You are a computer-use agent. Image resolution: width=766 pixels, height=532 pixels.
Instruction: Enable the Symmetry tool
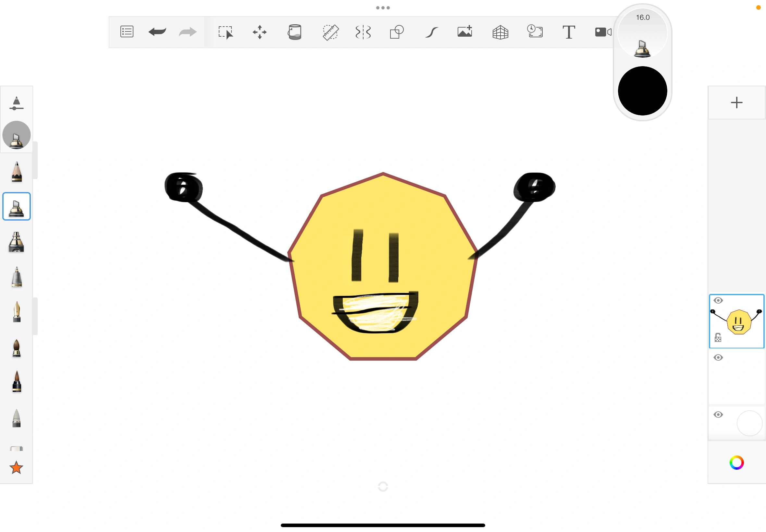[x=363, y=32]
